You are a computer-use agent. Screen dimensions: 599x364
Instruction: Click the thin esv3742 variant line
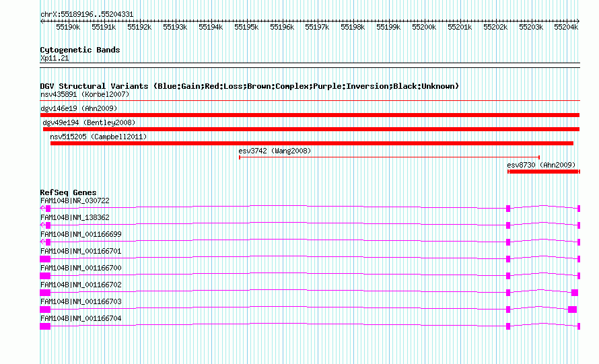pyautogui.click(x=389, y=157)
